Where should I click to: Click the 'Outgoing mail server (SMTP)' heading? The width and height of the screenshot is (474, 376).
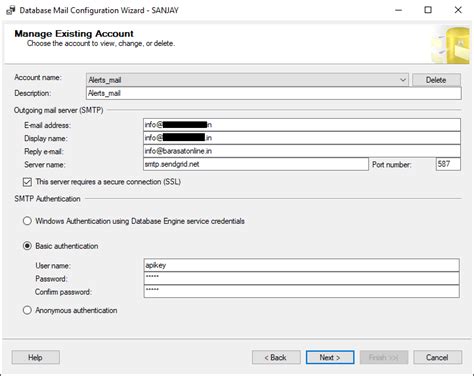[x=59, y=110]
